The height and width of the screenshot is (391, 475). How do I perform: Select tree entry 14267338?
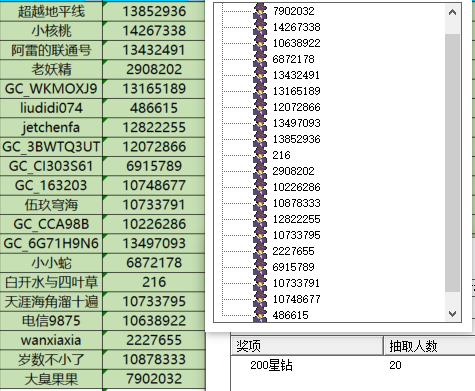296,27
